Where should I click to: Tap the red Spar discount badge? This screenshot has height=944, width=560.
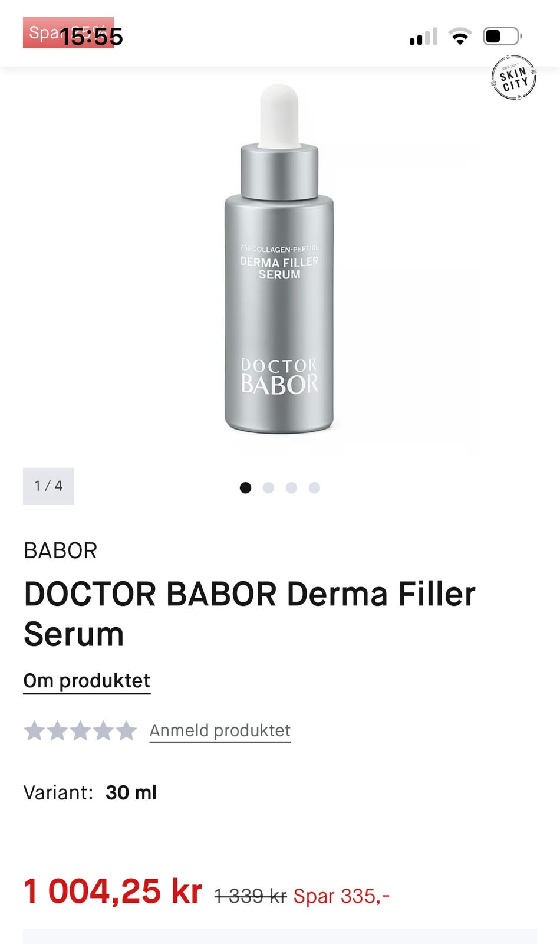(x=68, y=32)
